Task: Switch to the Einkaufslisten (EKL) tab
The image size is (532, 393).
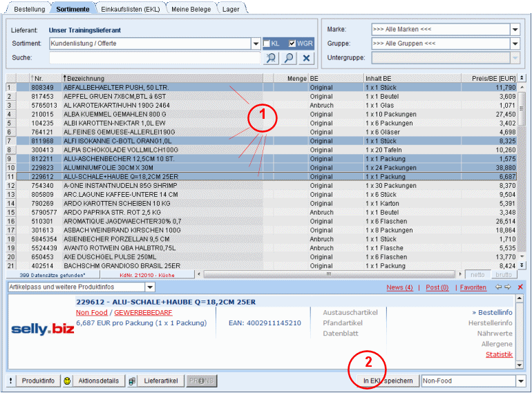Action: (x=130, y=9)
